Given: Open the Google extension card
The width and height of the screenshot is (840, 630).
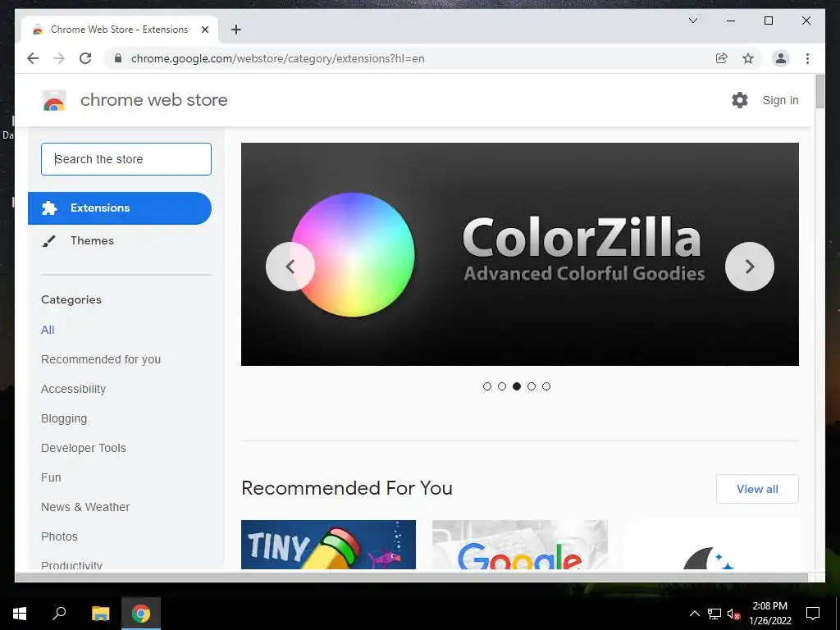Looking at the screenshot, I should pos(519,545).
